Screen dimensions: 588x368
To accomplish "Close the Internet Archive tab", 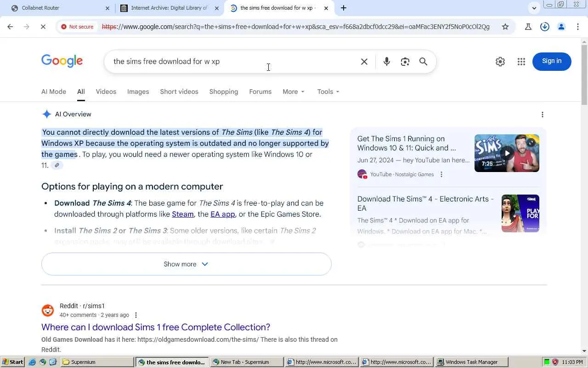I will tap(217, 8).
